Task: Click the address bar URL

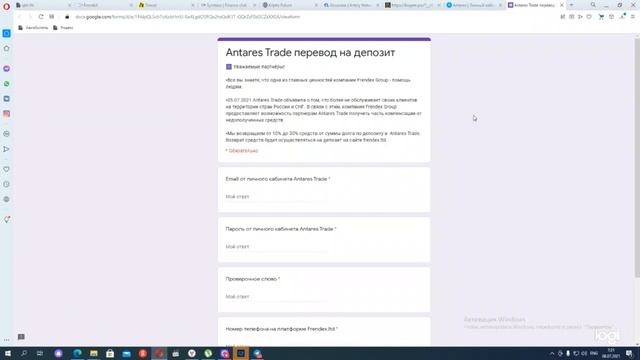Action: click(188, 17)
